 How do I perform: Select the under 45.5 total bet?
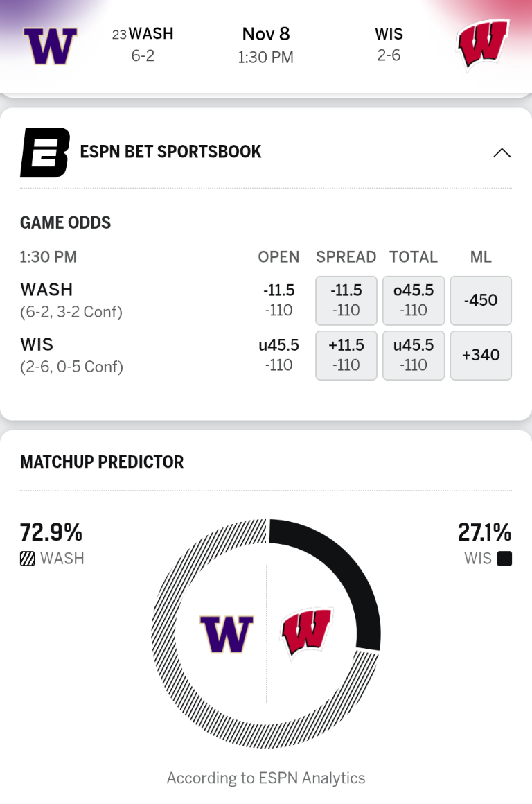[414, 355]
